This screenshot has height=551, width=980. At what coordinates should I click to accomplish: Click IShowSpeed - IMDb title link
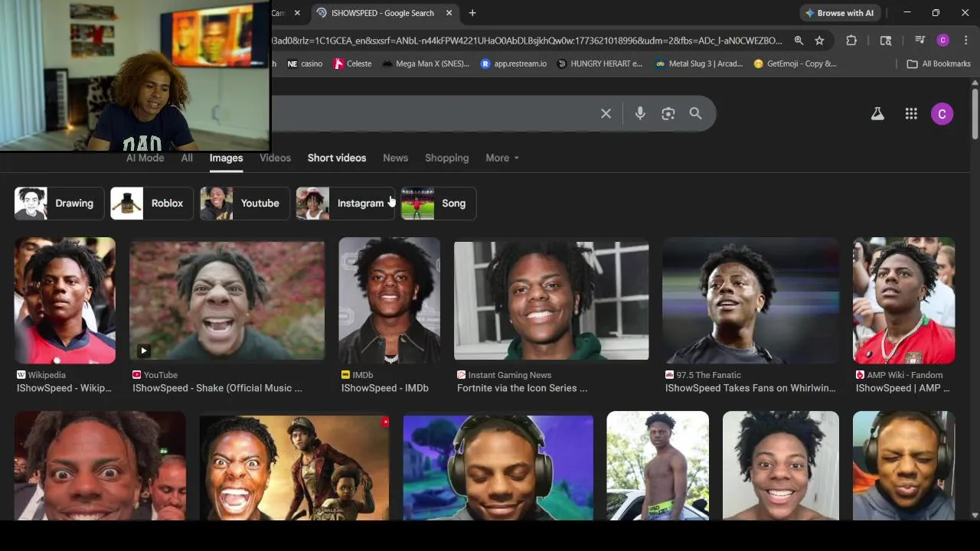[385, 388]
